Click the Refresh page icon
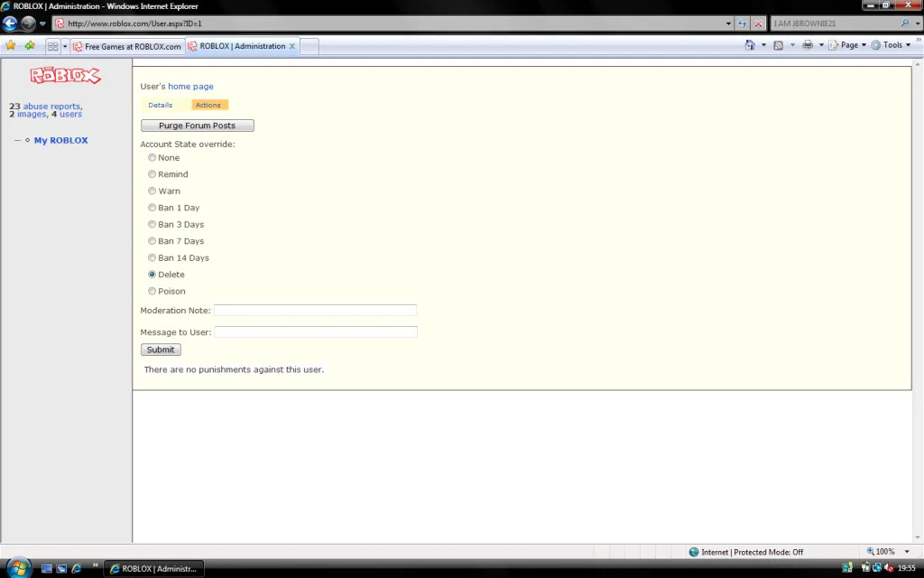Screen dimensions: 924x578 [x=743, y=23]
